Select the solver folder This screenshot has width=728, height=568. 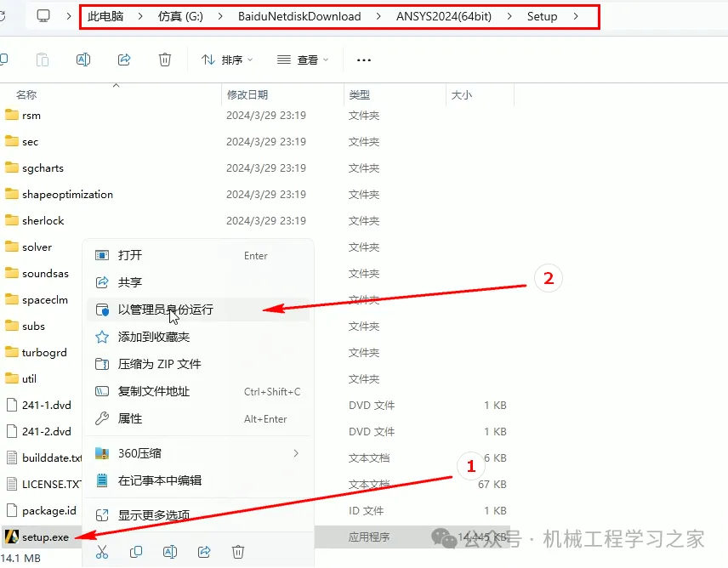[x=37, y=247]
